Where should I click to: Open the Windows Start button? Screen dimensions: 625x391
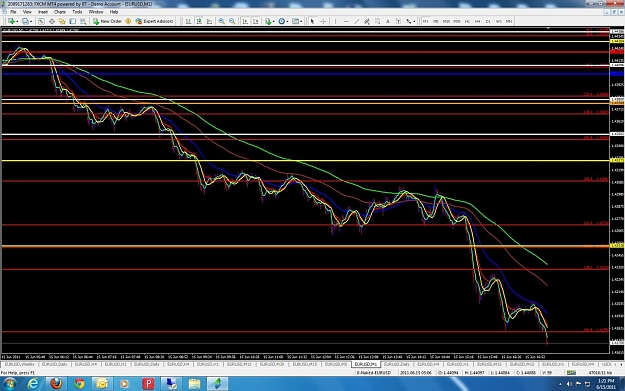(9, 384)
